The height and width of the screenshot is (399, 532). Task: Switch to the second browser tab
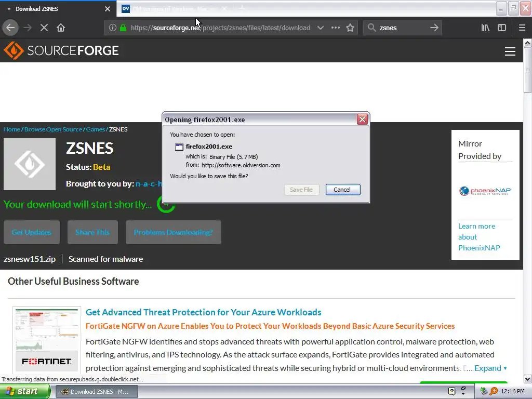coord(175,9)
